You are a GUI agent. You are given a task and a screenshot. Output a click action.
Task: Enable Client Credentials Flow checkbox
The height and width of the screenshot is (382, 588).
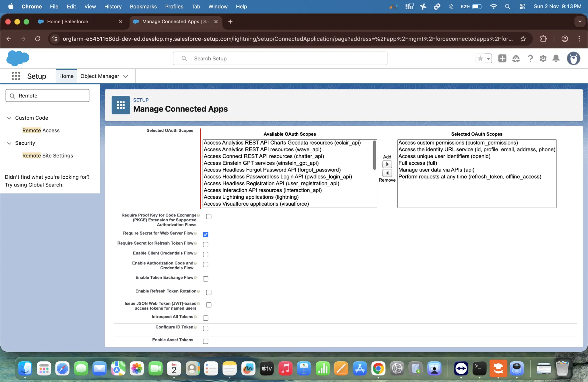(206, 255)
